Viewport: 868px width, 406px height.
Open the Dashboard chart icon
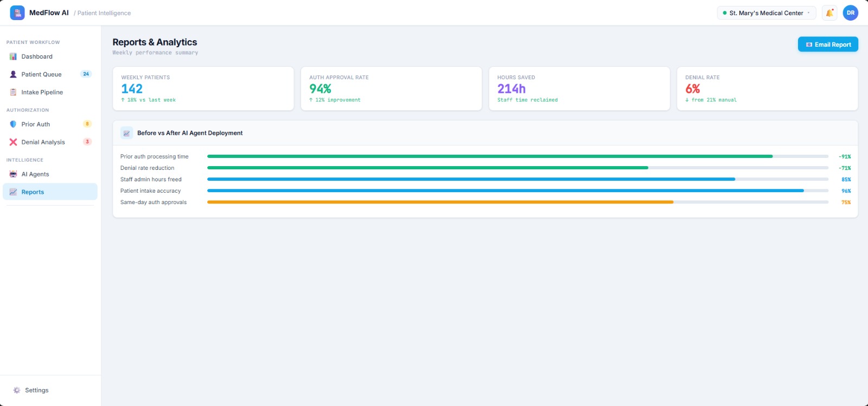coord(13,56)
